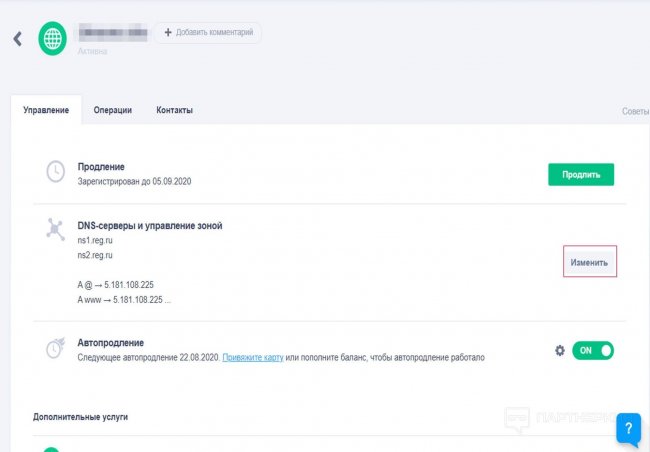This screenshot has width=650, height=452.
Task: Go to the Контакты tab
Action: pos(174,110)
